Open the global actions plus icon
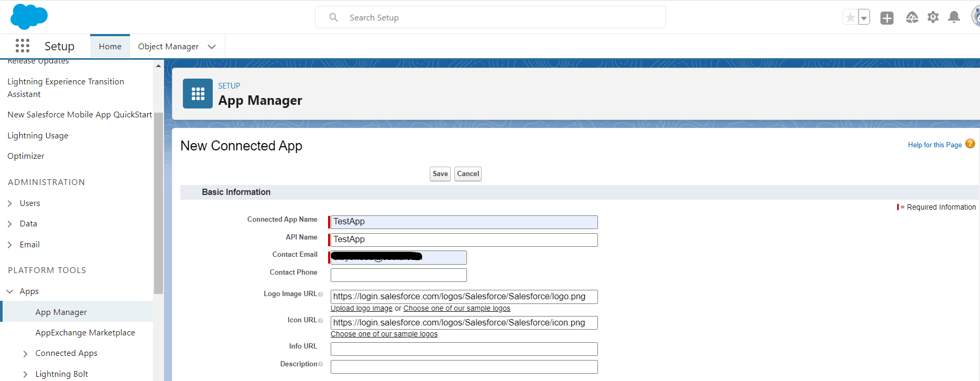Image resolution: width=980 pixels, height=381 pixels. (x=887, y=18)
